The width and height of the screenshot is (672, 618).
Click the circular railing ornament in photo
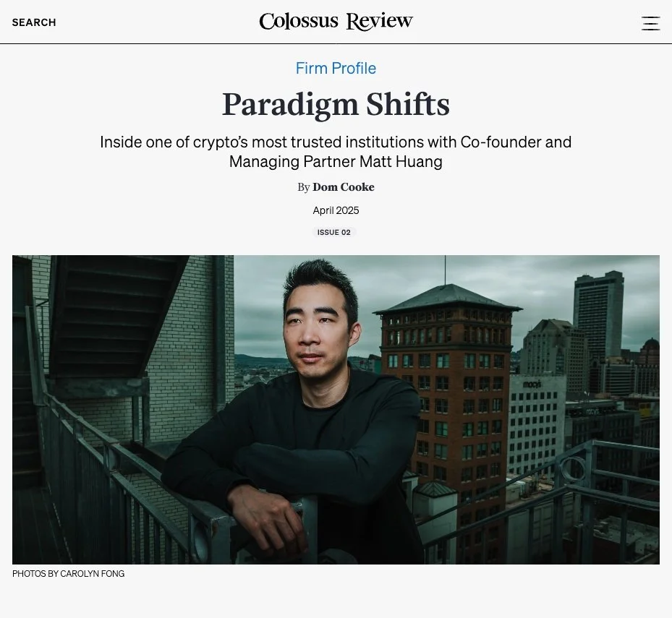(x=573, y=470)
